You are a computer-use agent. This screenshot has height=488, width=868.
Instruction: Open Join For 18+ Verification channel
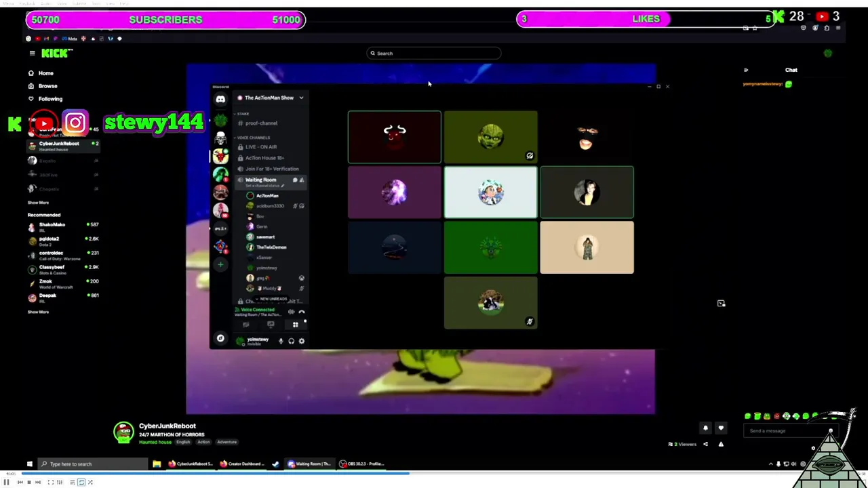(x=271, y=169)
